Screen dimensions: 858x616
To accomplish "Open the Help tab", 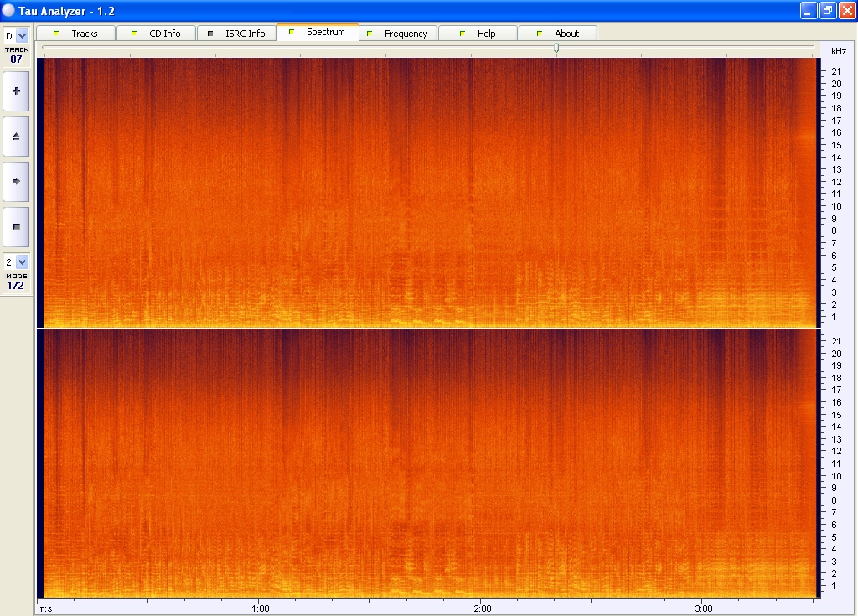I will 478,34.
